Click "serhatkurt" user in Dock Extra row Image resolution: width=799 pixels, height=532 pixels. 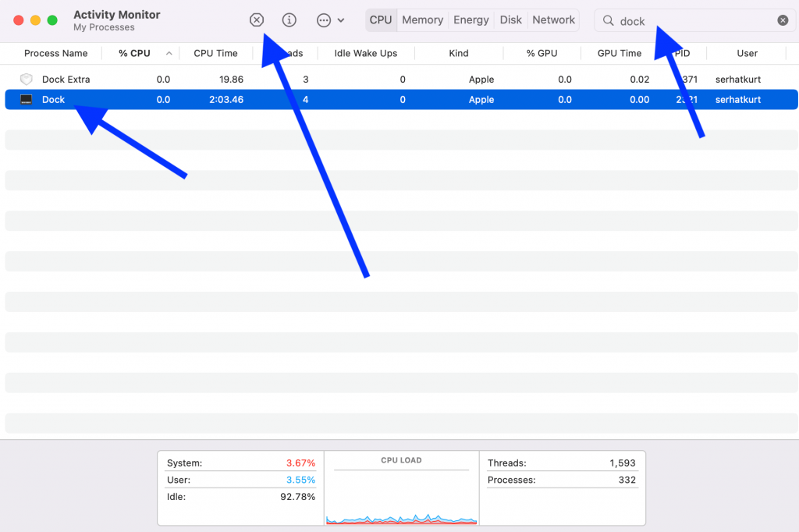pyautogui.click(x=738, y=79)
